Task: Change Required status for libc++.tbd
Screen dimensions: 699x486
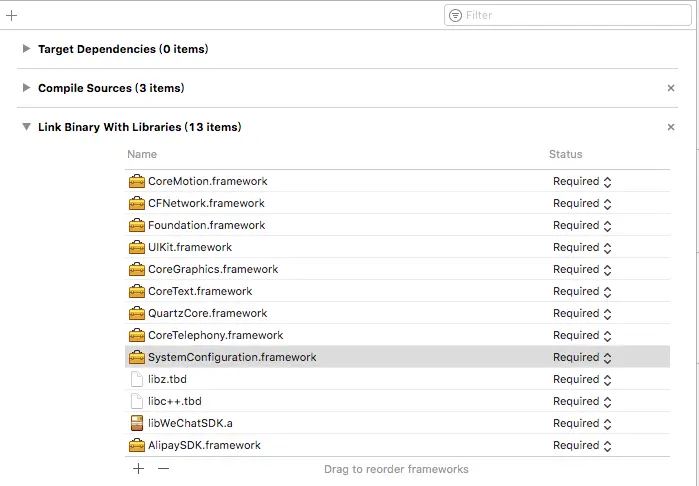Action: pyautogui.click(x=582, y=402)
